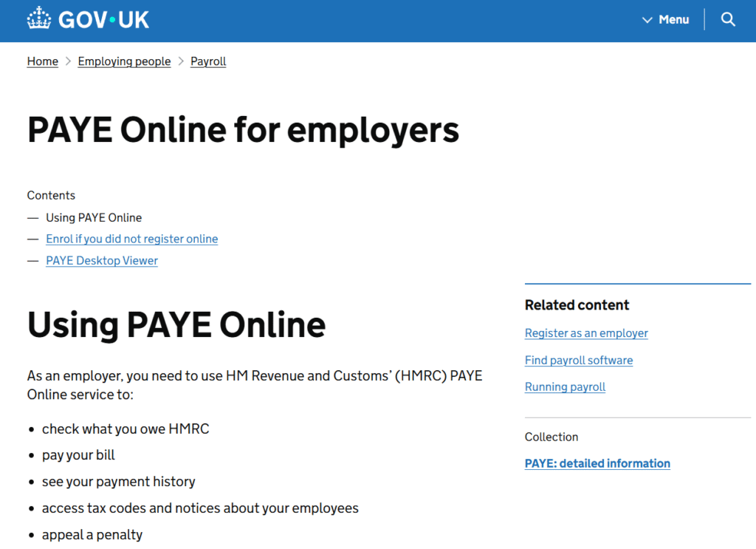756x549 pixels.
Task: Select 'Using PAYE Online' in Contents list
Action: click(94, 217)
